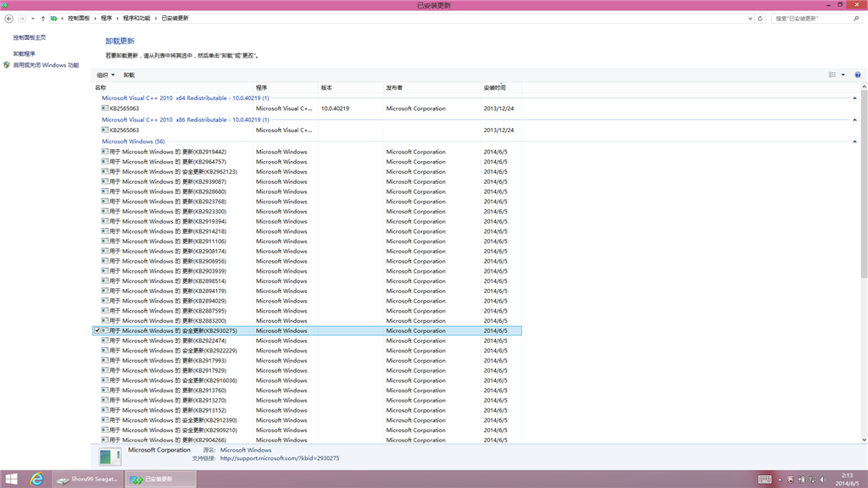The image size is (868, 488).
Task: Open 卸载程序 link in sidebar
Action: pyautogui.click(x=24, y=53)
